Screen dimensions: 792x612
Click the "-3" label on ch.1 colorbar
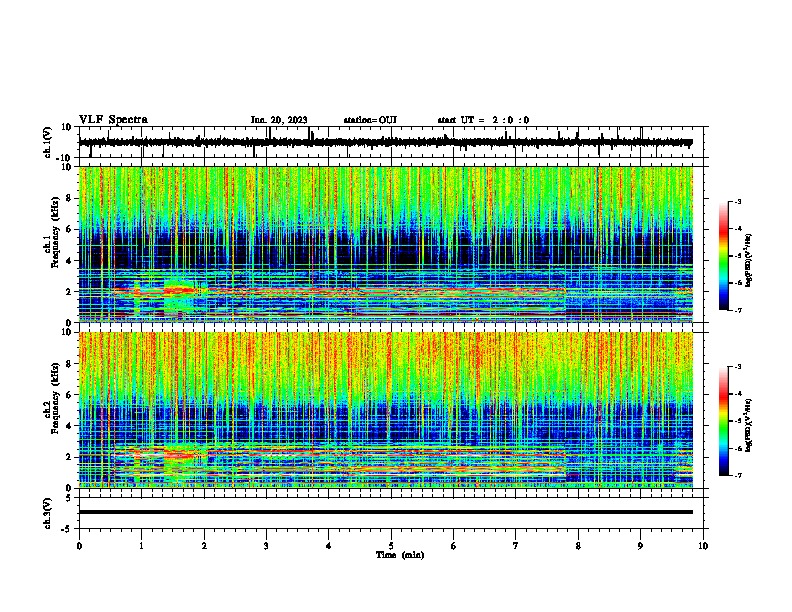(738, 202)
